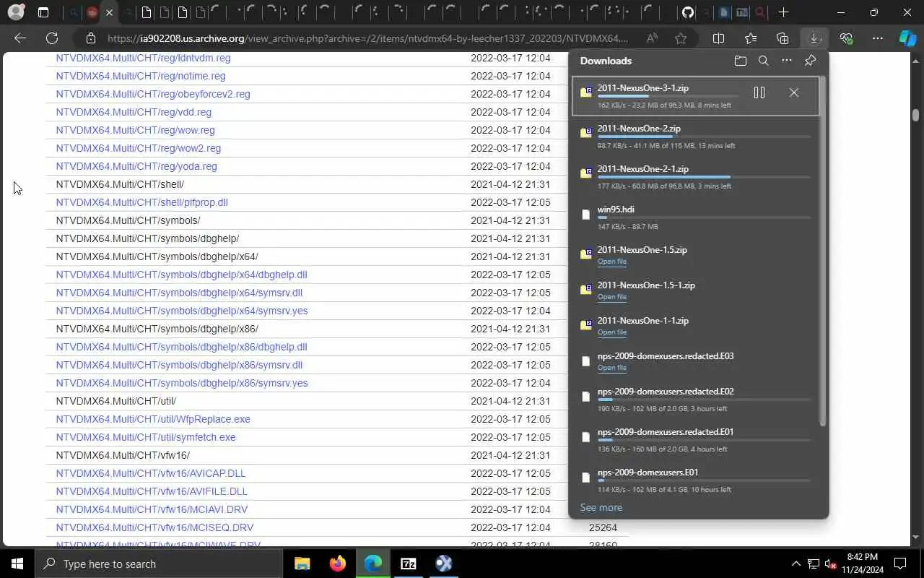Select the NTVDMX64.Multi/CHT/vfw16/ directory text
The height and width of the screenshot is (578, 924).
click(123, 455)
